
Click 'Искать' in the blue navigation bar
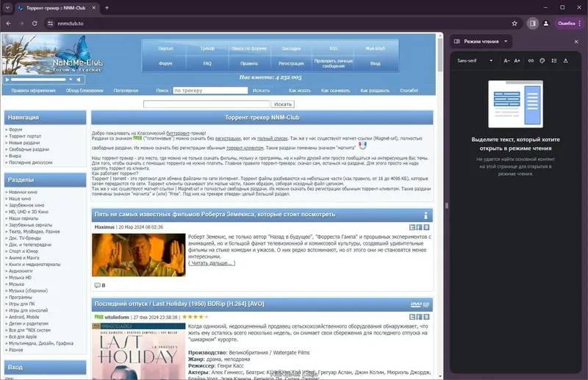click(261, 90)
